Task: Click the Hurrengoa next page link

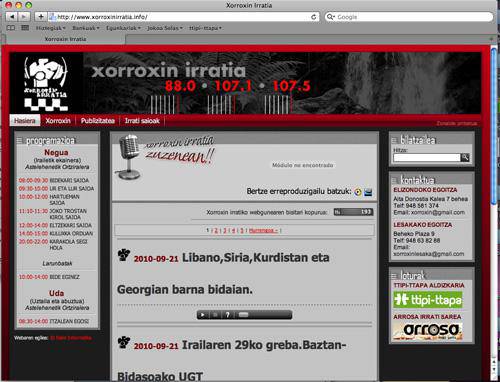Action: pyautogui.click(x=263, y=230)
